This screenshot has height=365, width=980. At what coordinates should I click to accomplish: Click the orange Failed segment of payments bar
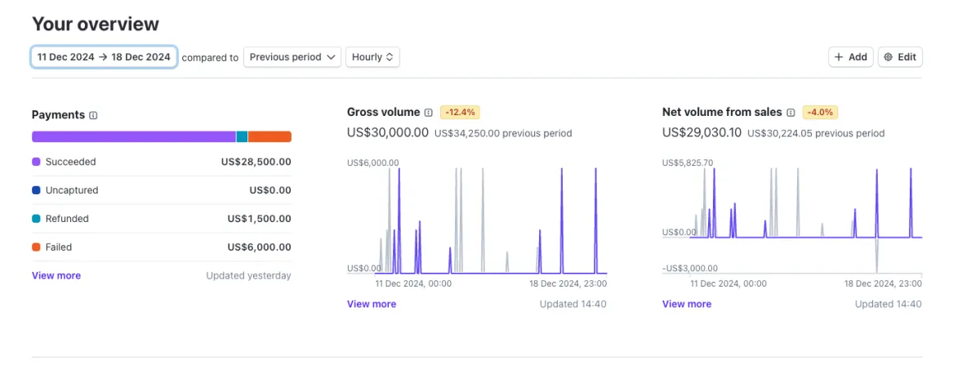pyautogui.click(x=269, y=137)
